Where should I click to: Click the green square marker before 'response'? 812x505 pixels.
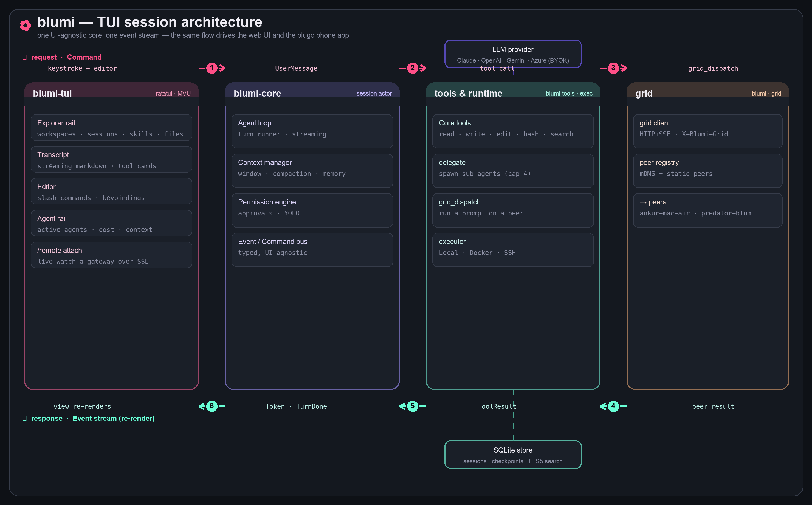tap(25, 419)
